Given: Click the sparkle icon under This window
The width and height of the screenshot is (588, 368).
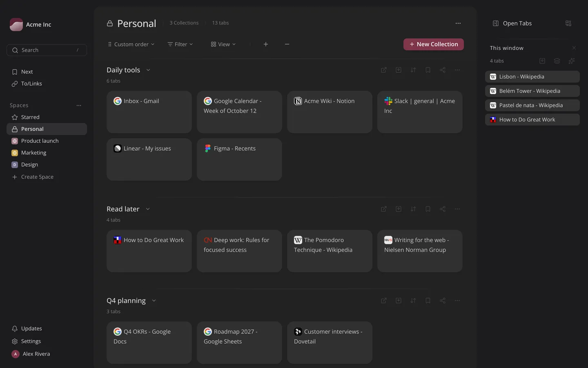Looking at the screenshot, I should click(x=572, y=61).
